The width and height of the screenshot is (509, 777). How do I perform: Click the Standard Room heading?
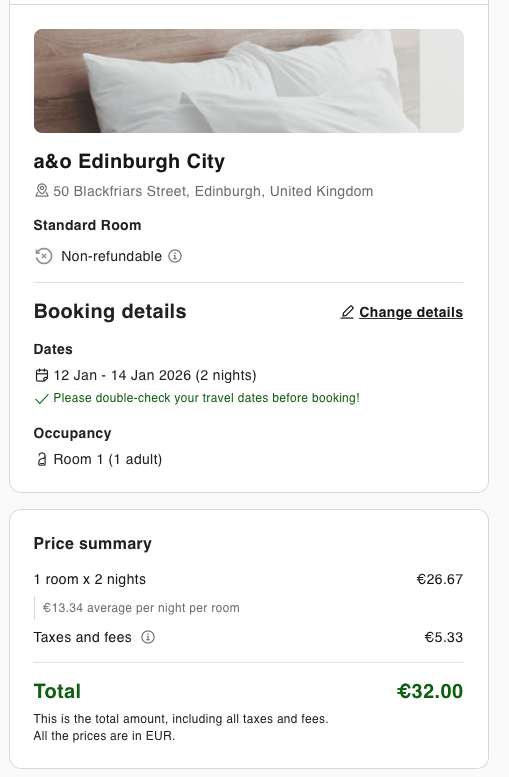(88, 225)
